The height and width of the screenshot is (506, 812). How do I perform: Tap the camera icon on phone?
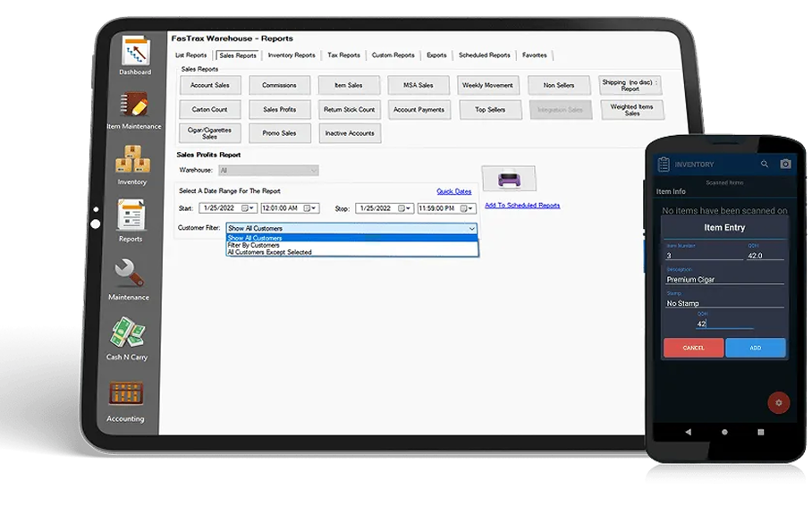coord(785,164)
